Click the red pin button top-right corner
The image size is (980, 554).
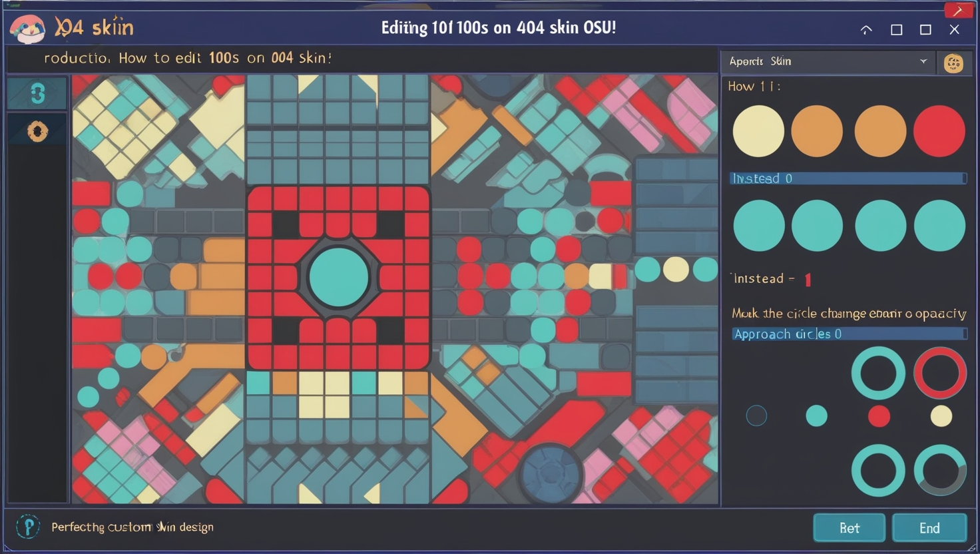coord(957,10)
